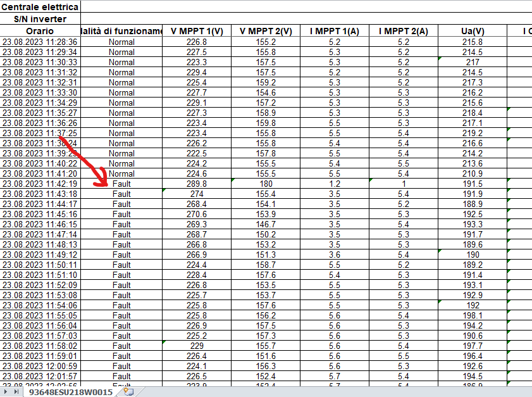
Task: Select the timestamp cell 23.08.2023 11:28:36
Action: pyautogui.click(x=40, y=42)
